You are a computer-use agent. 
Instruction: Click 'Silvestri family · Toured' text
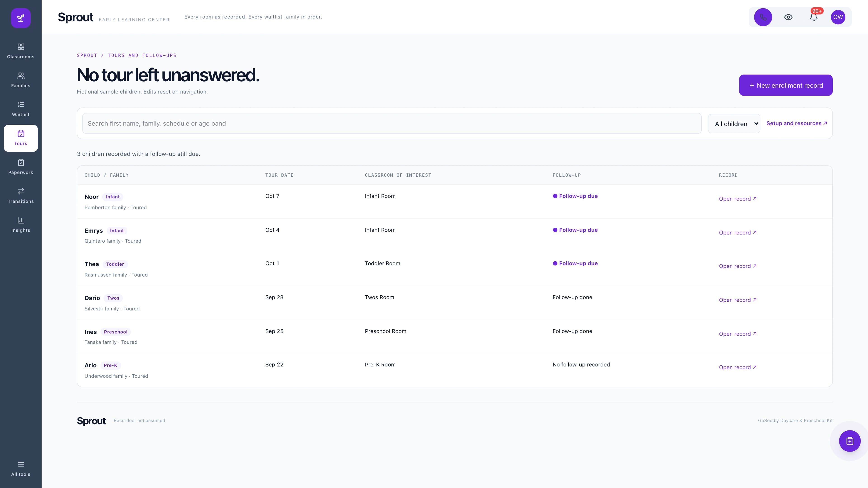click(112, 309)
